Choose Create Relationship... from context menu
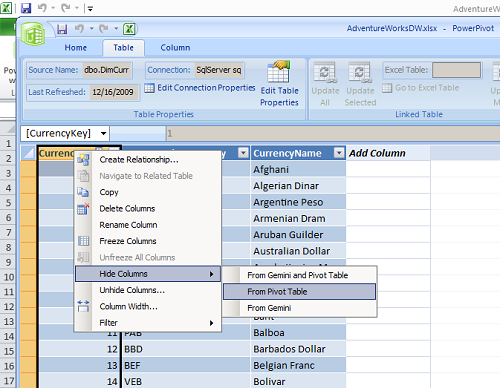Viewport: 500px width, 388px height. click(148, 160)
